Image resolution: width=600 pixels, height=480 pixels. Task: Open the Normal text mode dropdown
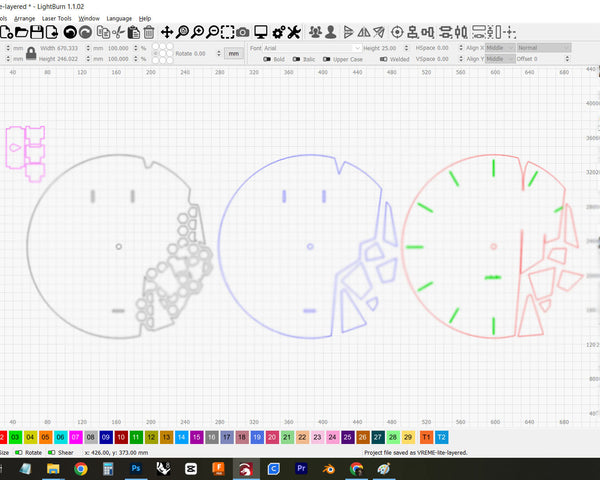[544, 48]
